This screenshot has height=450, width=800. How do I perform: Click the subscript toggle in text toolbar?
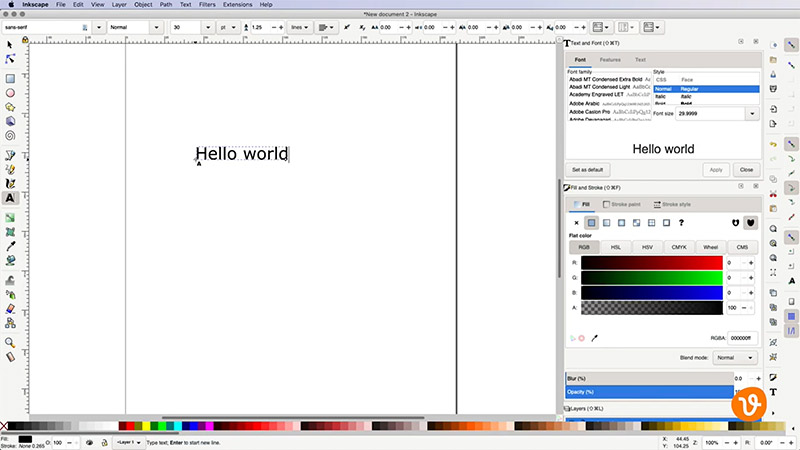point(362,27)
